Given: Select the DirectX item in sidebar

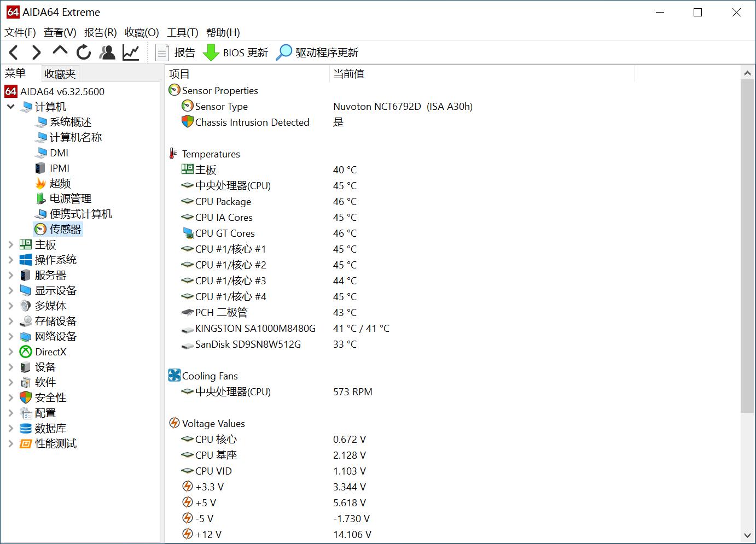Looking at the screenshot, I should (49, 352).
